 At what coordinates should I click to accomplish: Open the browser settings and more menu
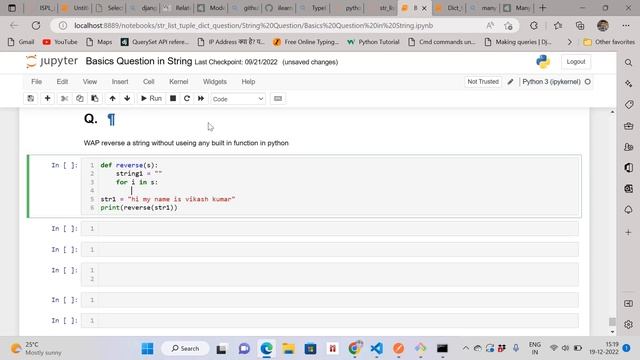click(x=626, y=26)
